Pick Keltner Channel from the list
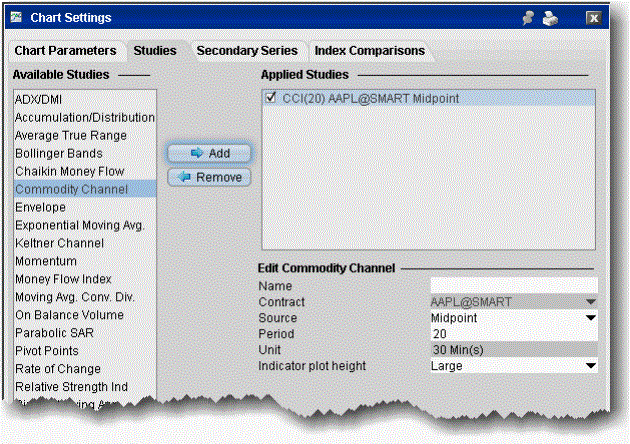Screen dimensions: 630x444 coord(59,243)
